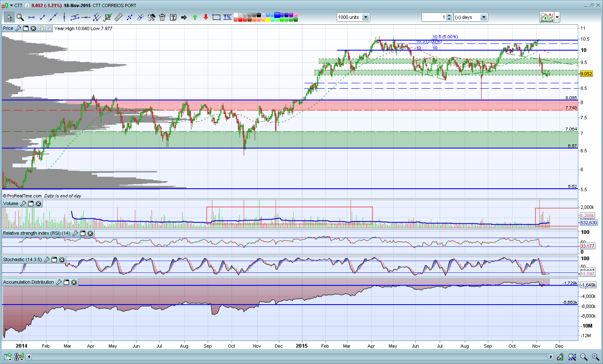Increase the timeframe number with up stepper

point(449,15)
